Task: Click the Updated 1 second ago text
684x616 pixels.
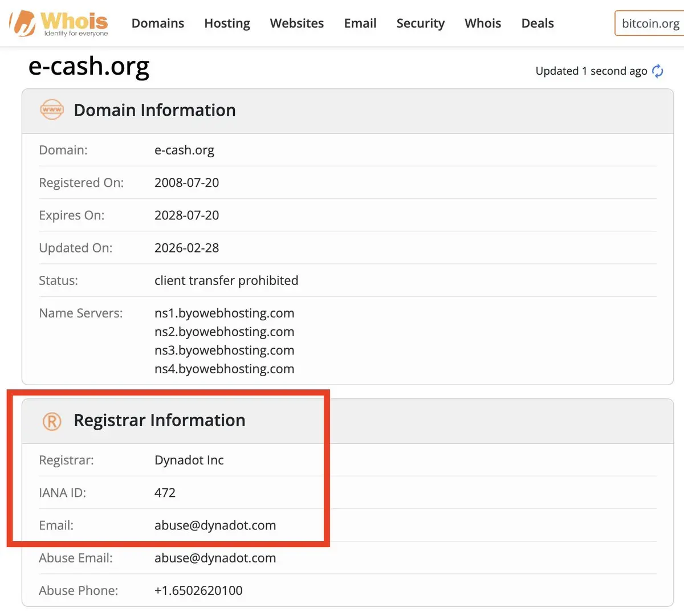Action: point(591,71)
